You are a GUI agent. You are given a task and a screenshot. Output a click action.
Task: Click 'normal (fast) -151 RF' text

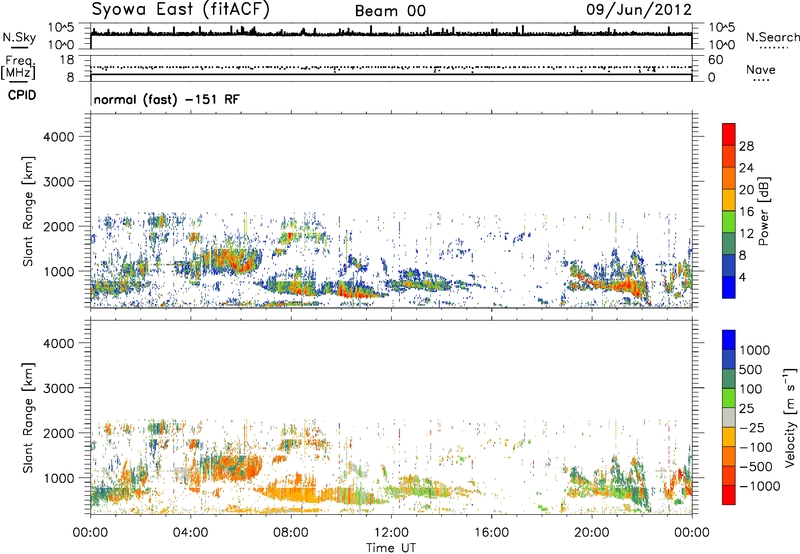(x=166, y=99)
